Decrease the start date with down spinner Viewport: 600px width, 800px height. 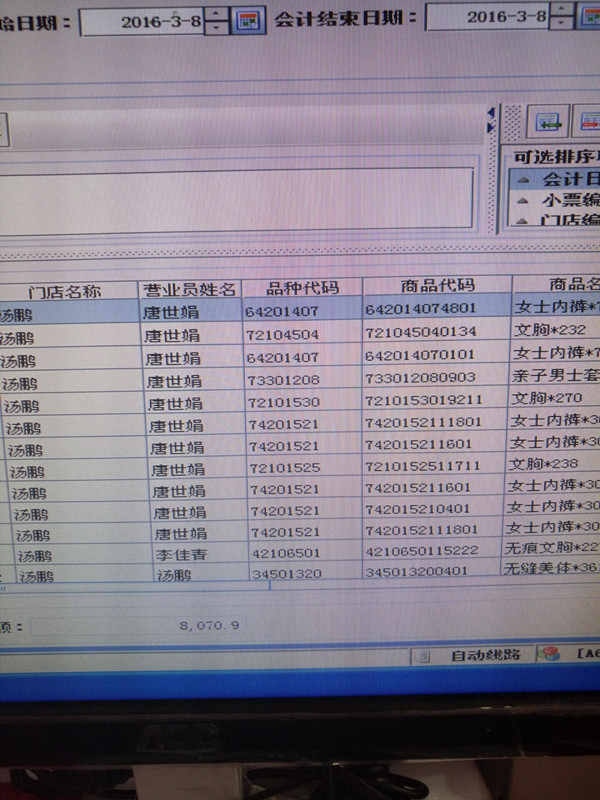point(217,27)
